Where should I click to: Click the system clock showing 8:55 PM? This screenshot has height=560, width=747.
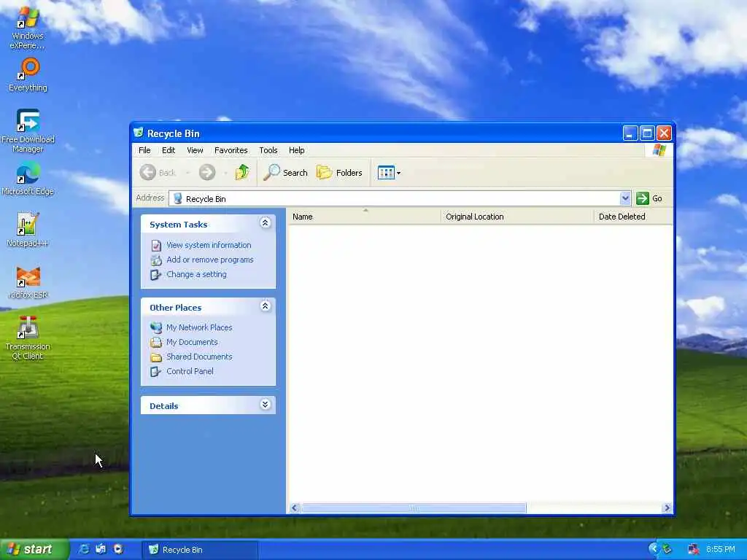coord(720,550)
